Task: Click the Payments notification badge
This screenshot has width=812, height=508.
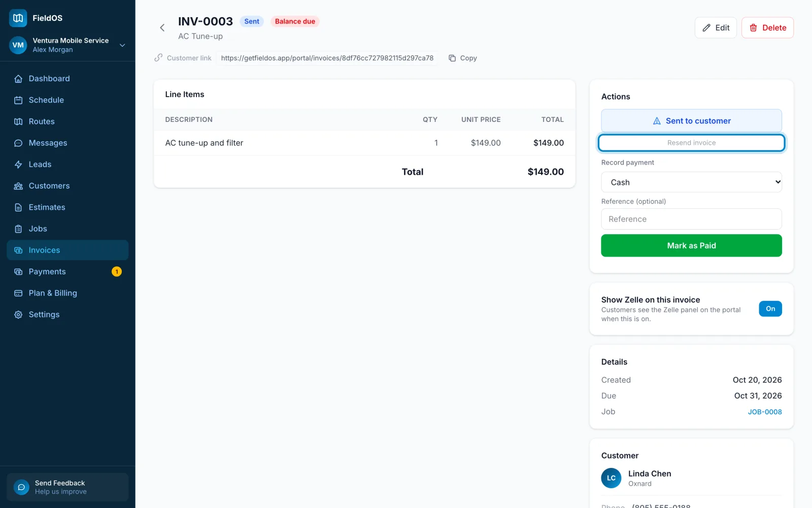Action: (x=117, y=272)
